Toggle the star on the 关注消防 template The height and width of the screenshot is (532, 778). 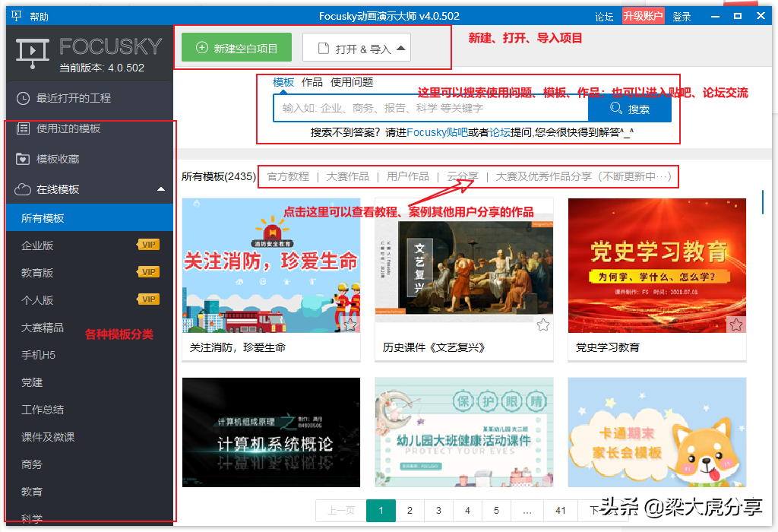point(350,324)
